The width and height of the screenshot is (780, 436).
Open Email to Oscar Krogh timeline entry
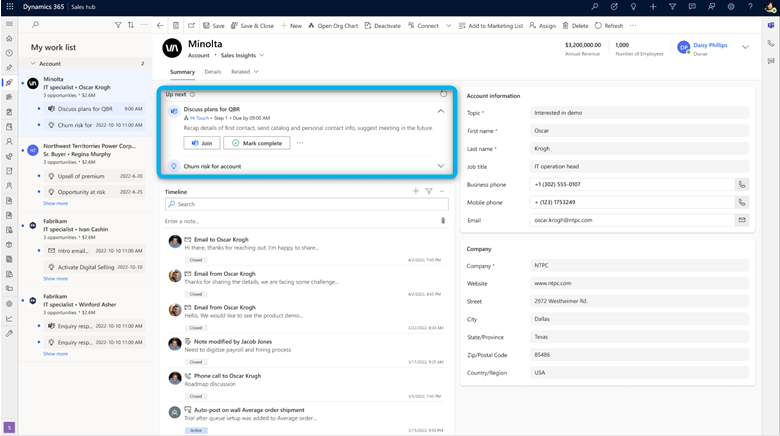coord(221,239)
